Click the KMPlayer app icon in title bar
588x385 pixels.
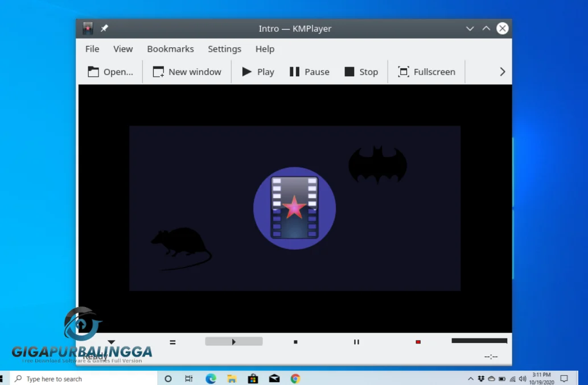coord(88,28)
